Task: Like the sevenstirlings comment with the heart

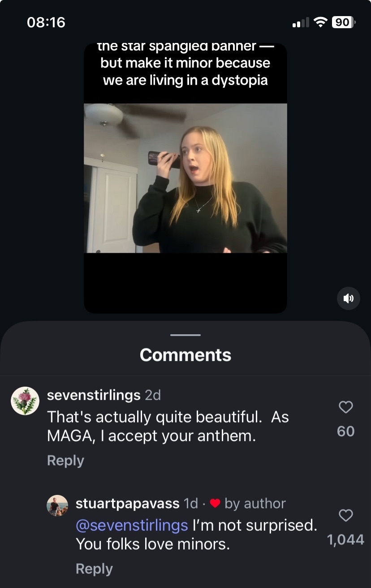Action: 345,407
